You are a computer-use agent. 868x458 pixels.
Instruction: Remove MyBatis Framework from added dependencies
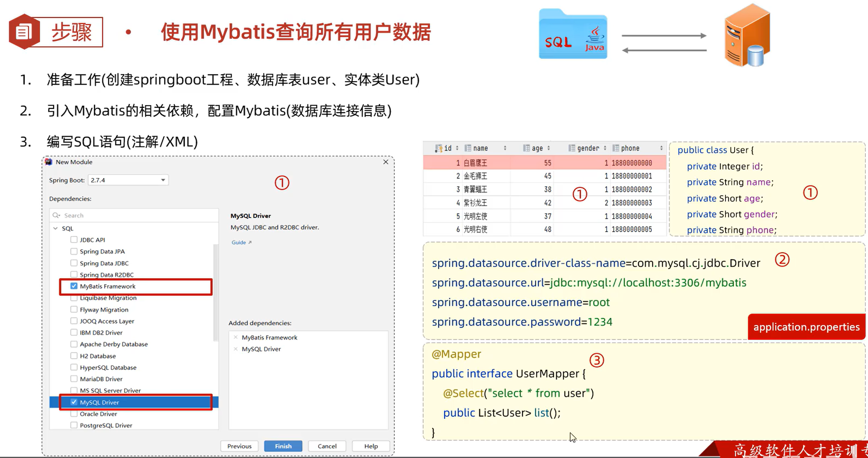pyautogui.click(x=236, y=337)
